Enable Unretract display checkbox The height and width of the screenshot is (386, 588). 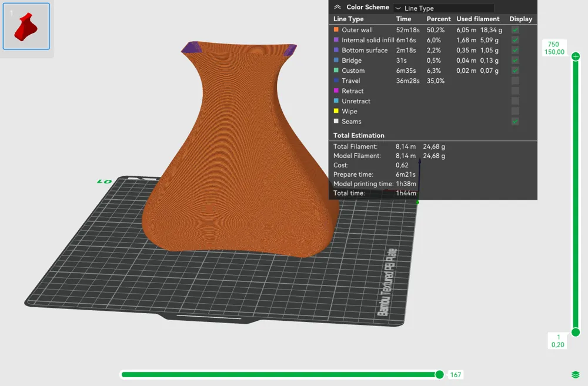pyautogui.click(x=515, y=101)
